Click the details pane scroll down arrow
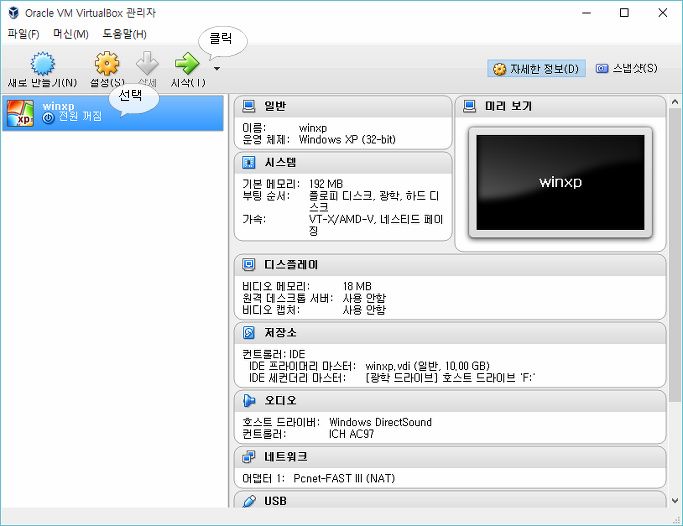Viewport: 683px width, 526px height. [675, 501]
